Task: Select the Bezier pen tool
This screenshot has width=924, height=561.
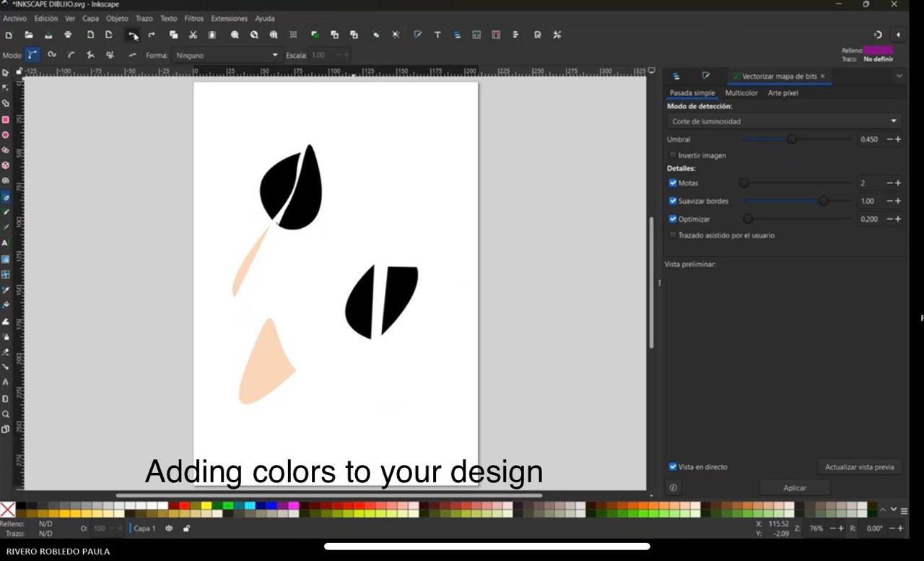Action: coord(6,197)
